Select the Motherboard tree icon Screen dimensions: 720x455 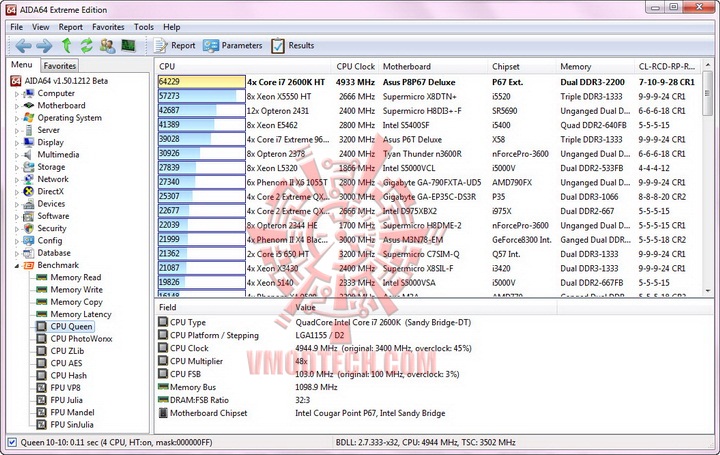pyautogui.click(x=29, y=106)
